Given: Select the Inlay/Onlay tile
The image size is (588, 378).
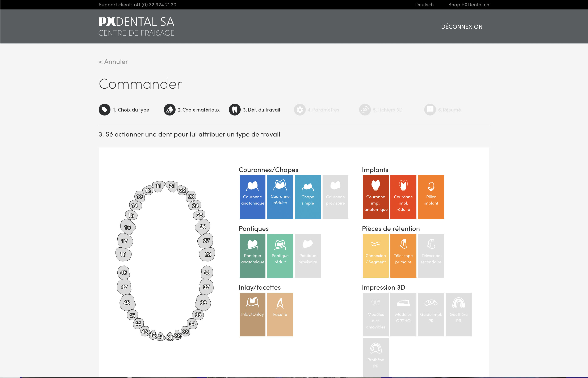Looking at the screenshot, I should pyautogui.click(x=252, y=314).
